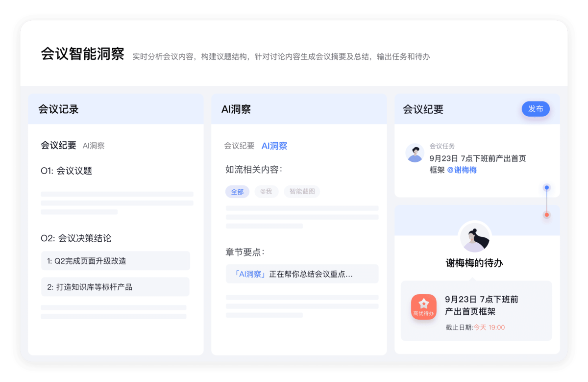Select the 智能截图 filter chip
This screenshot has height=382, width=588.
(301, 191)
